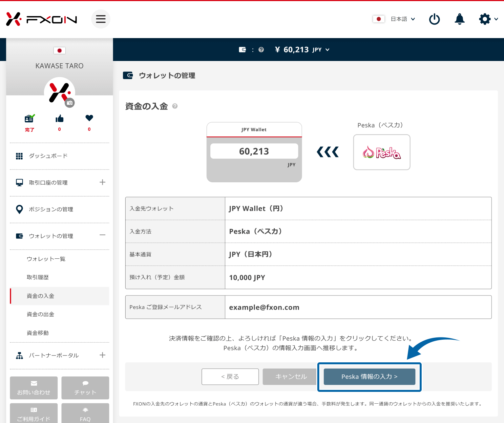The image size is (504, 423).
Task: Open the 日本語 language dropdown
Action: point(403,19)
